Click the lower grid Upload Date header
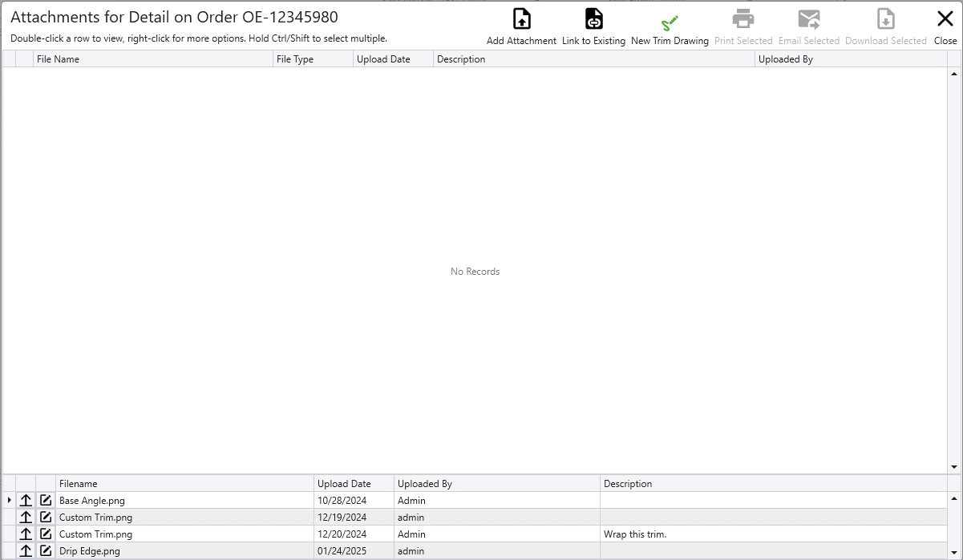This screenshot has width=963, height=560. (354, 484)
